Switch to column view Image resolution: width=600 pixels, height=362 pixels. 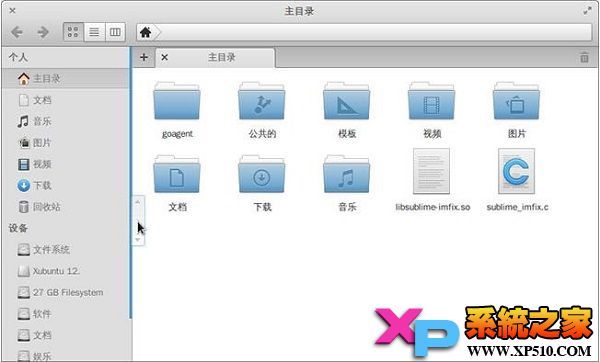pyautogui.click(x=115, y=32)
